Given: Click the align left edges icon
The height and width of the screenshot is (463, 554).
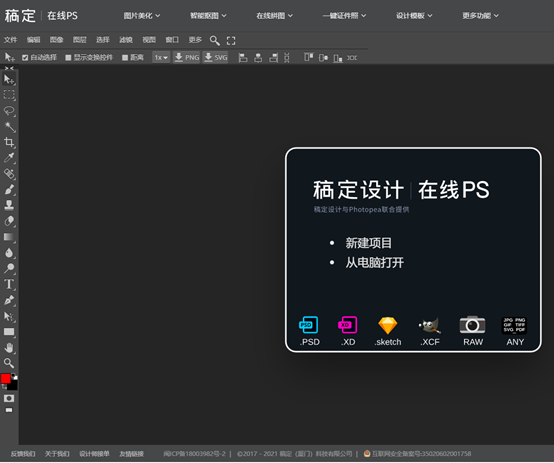Looking at the screenshot, I should (243, 58).
